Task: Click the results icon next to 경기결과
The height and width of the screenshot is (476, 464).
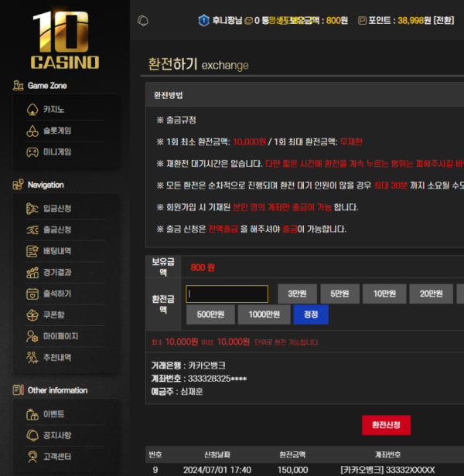Action: (x=32, y=272)
